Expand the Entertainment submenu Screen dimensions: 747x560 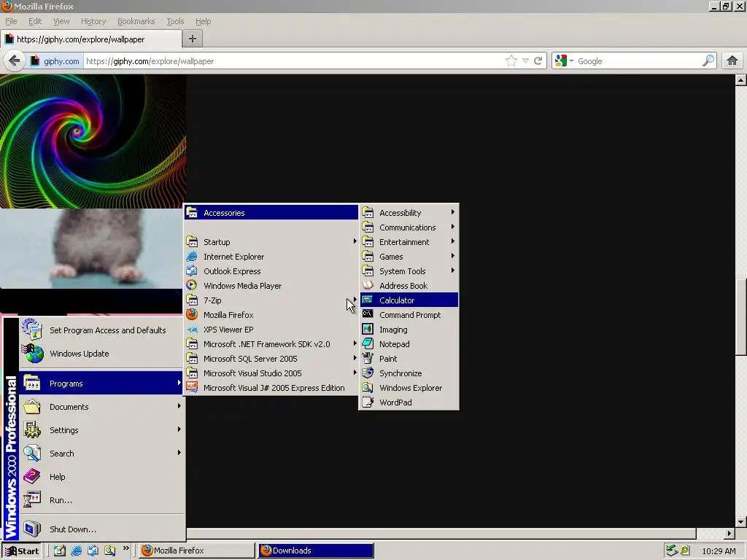(452, 241)
